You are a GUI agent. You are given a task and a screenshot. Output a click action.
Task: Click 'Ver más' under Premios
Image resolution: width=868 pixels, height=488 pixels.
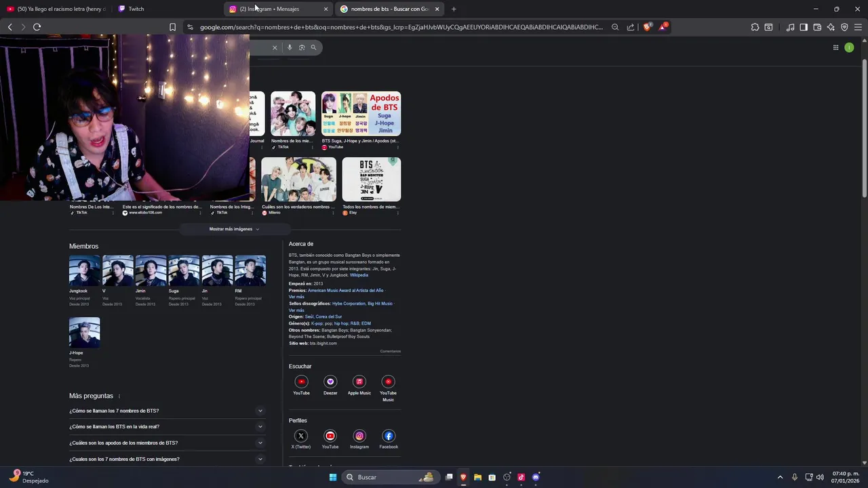pos(296,297)
